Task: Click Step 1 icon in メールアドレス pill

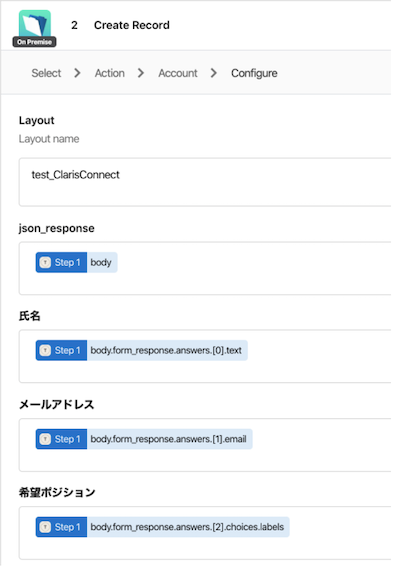Action: (45, 439)
